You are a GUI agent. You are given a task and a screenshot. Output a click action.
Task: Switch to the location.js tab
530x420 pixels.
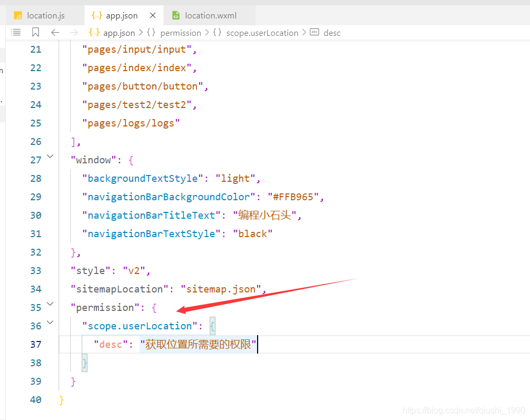[x=45, y=16]
